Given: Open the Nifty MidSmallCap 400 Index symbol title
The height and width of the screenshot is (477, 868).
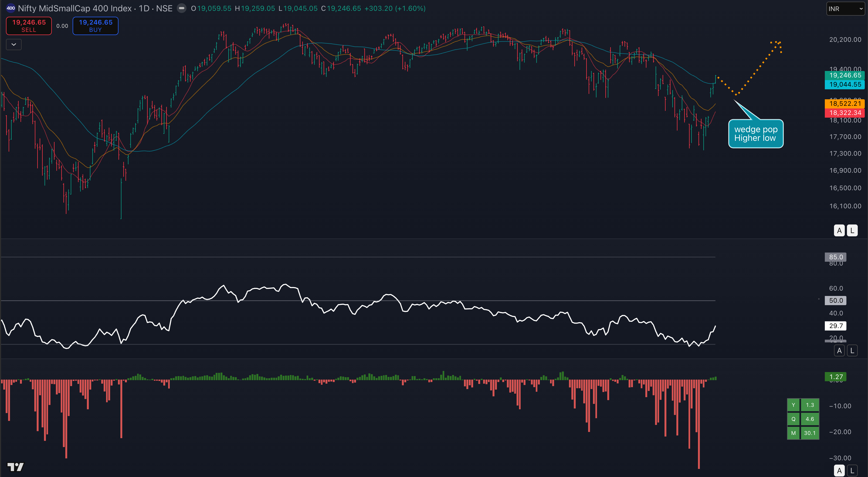Looking at the screenshot, I should point(74,8).
